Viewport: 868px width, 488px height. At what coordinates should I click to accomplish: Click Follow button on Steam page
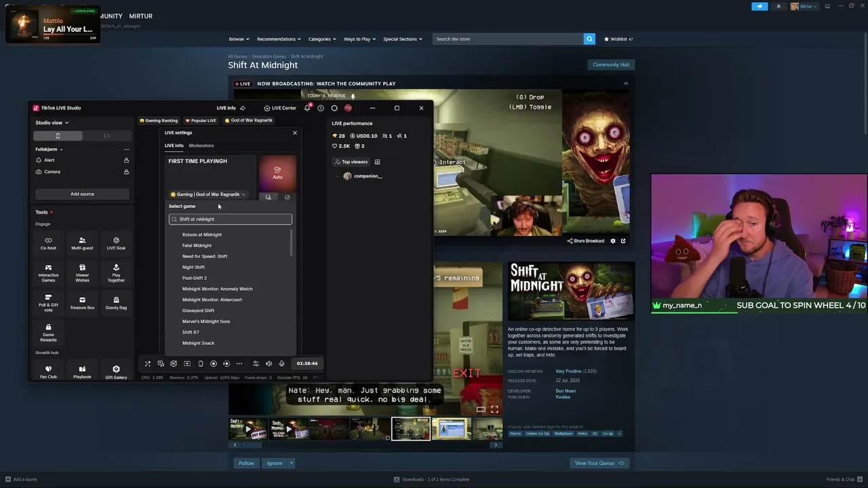click(246, 463)
